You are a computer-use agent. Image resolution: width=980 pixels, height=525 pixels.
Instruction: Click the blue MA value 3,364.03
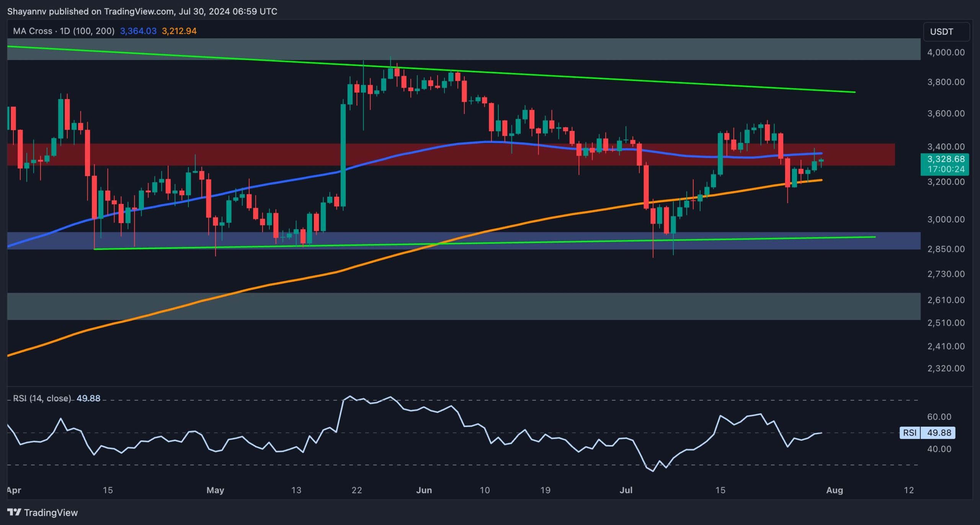pos(138,31)
